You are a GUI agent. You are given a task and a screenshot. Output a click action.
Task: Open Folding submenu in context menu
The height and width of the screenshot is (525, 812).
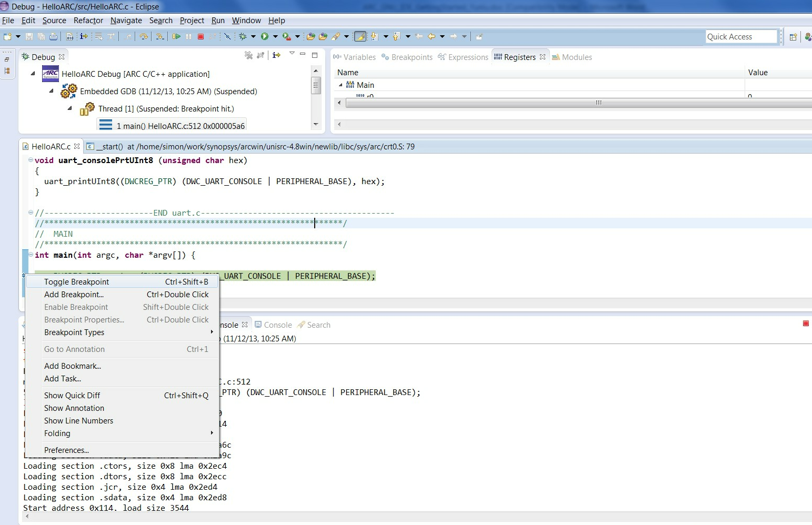(122, 433)
